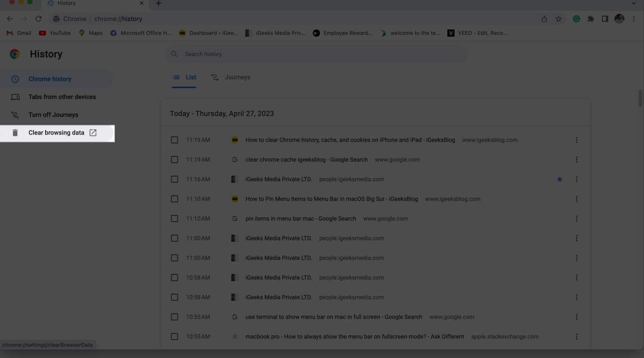Click the Clear browsing data link

click(56, 133)
